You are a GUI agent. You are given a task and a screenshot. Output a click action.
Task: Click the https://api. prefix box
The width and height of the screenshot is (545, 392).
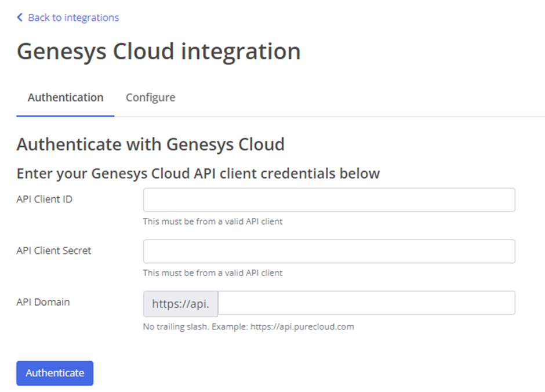[x=181, y=304]
